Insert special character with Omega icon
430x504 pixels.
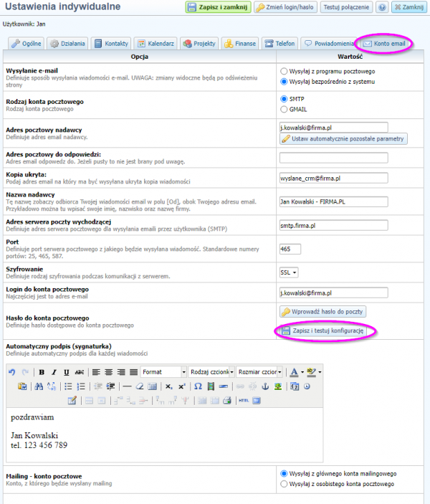(x=198, y=386)
